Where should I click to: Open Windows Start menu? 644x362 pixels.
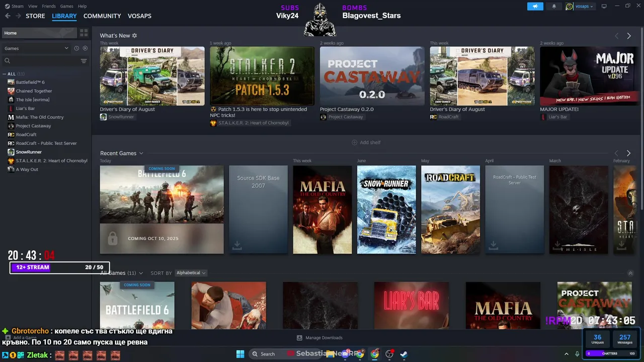pos(240,354)
